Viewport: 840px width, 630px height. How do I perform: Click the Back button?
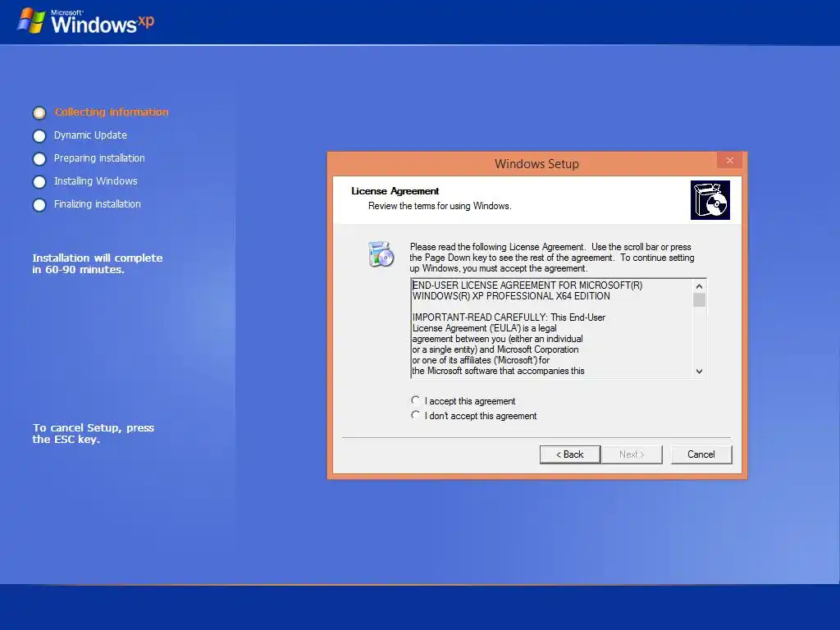tap(569, 454)
